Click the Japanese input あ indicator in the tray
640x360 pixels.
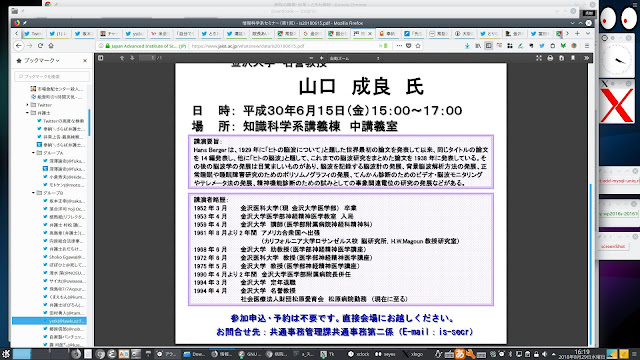pos(460,354)
